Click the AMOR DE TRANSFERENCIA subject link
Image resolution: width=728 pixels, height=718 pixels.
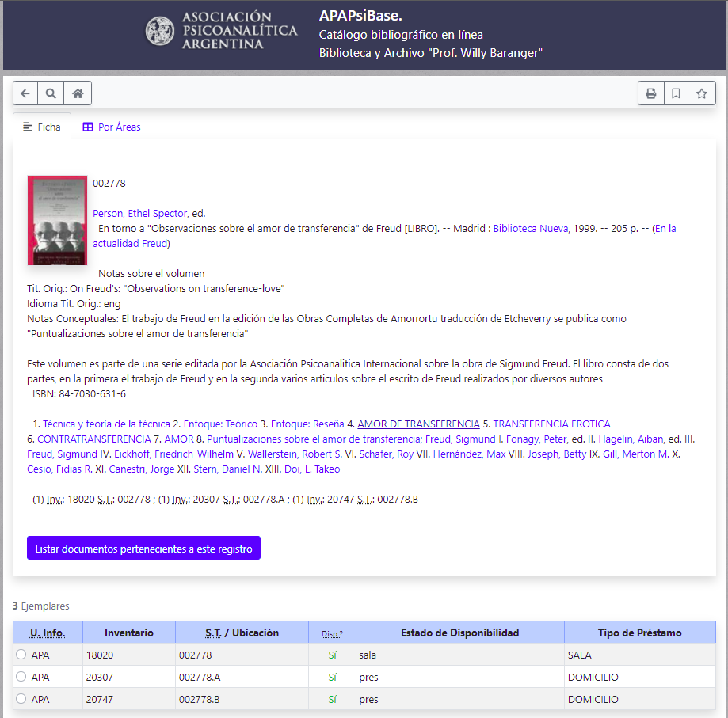[418, 424]
